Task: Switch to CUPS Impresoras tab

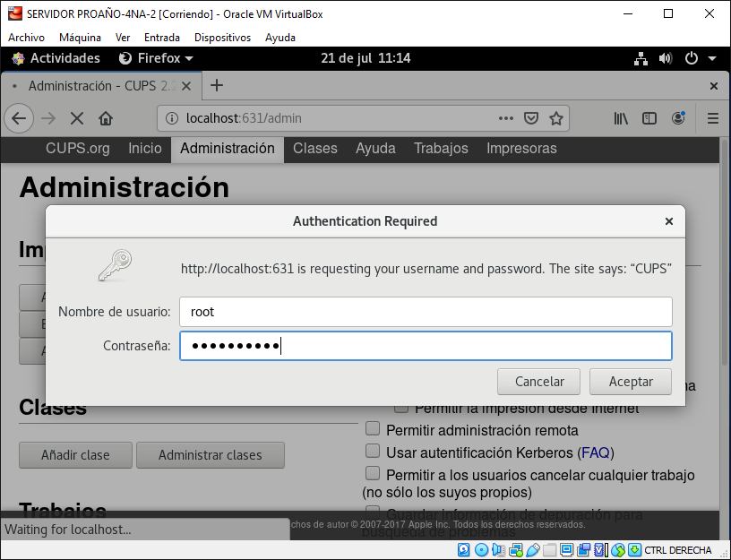Action: pyautogui.click(x=521, y=149)
